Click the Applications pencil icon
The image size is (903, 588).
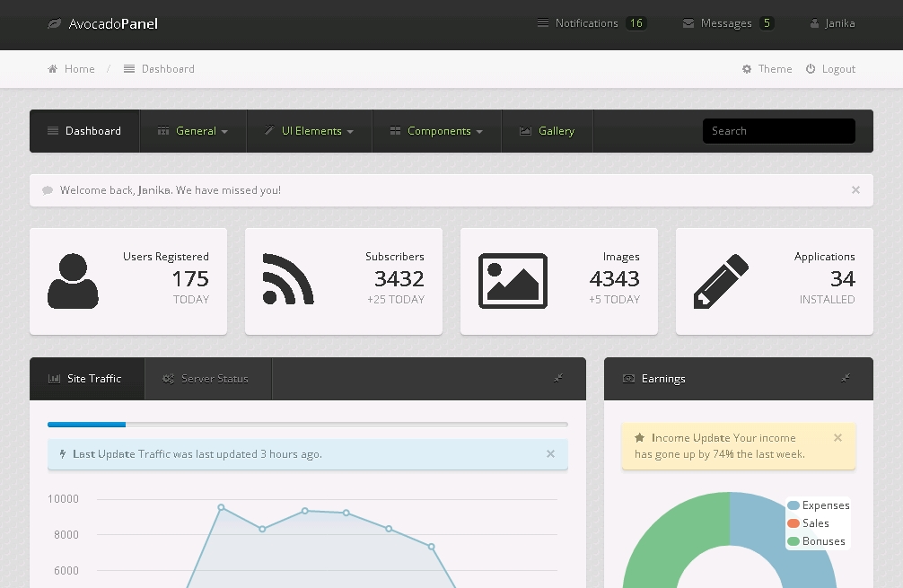[x=721, y=281]
